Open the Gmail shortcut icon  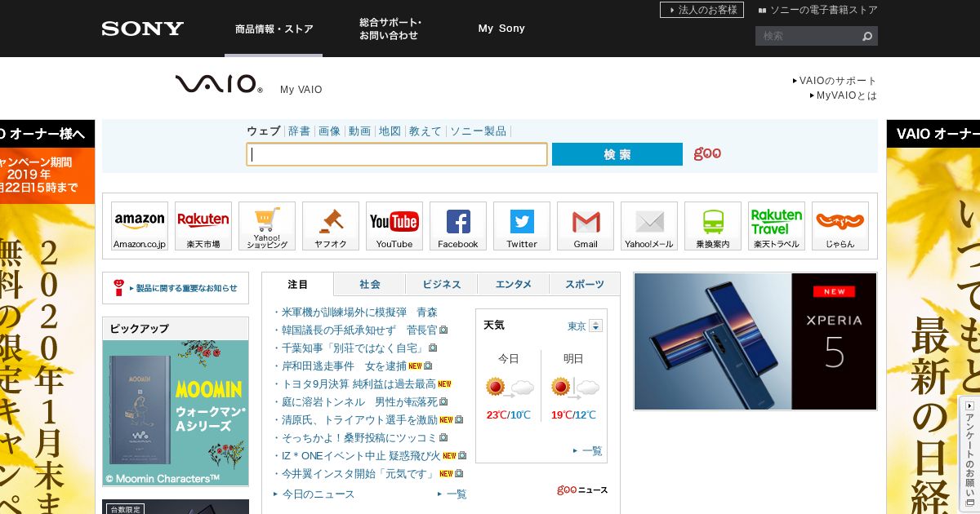click(586, 226)
